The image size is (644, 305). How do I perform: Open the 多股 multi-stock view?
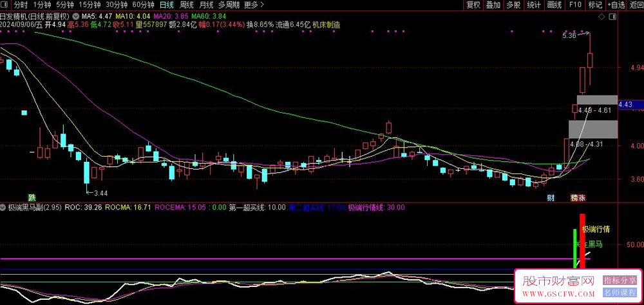coord(513,5)
